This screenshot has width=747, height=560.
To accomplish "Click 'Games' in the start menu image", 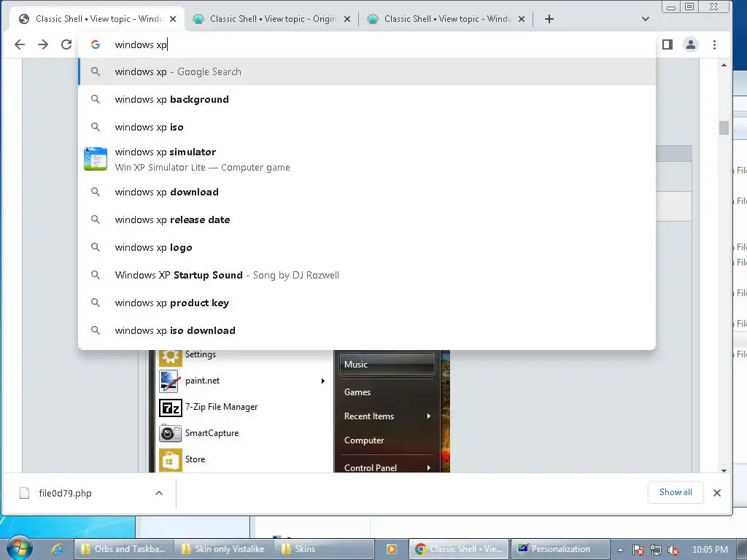I will [x=357, y=392].
